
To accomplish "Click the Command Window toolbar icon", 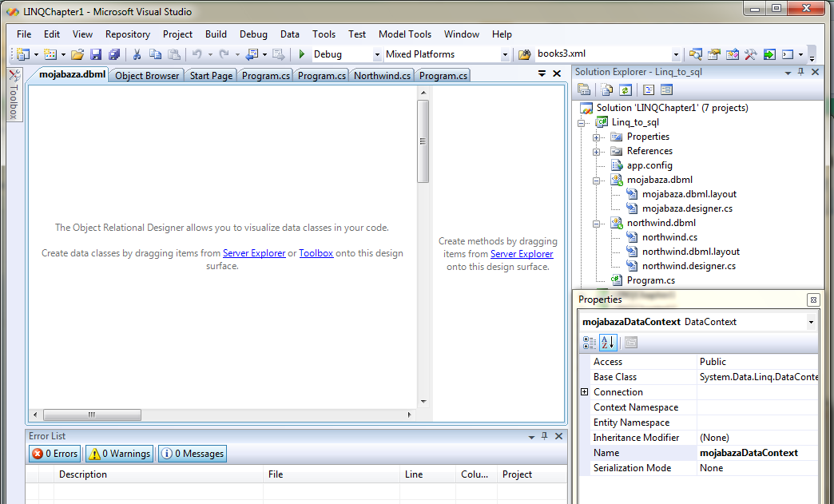I will (788, 54).
